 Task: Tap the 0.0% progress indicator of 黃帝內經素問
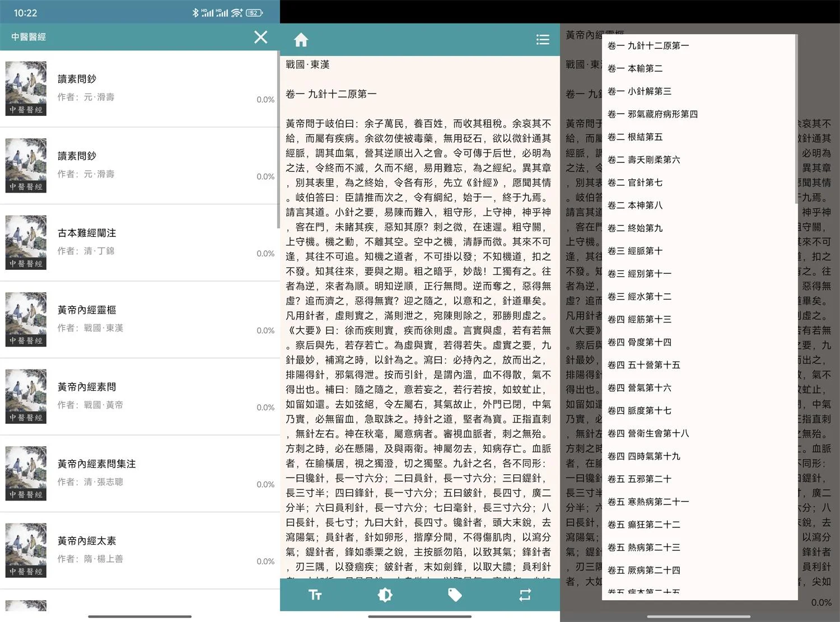coord(264,407)
